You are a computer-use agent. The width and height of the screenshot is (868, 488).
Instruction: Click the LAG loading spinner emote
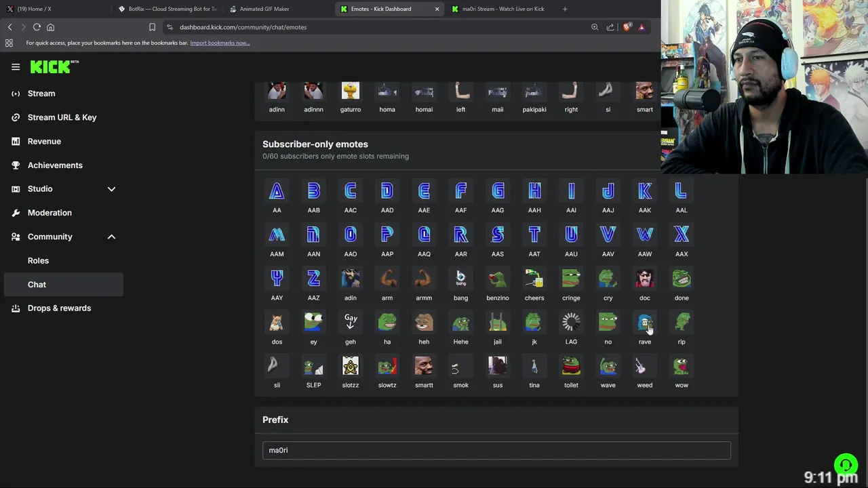tap(571, 322)
